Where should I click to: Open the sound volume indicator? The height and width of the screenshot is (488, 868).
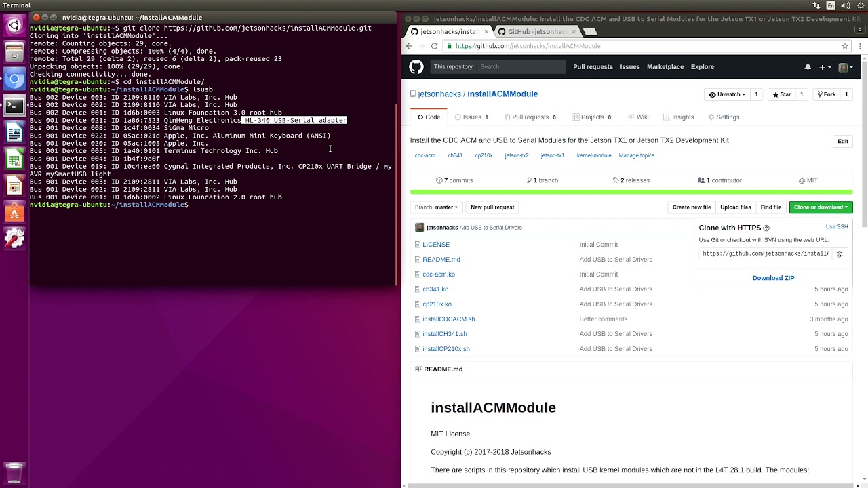click(846, 5)
